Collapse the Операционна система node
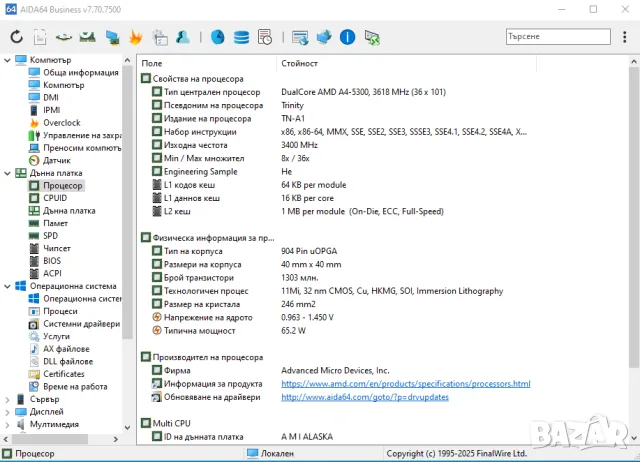The height and width of the screenshot is (462, 640). 7,286
